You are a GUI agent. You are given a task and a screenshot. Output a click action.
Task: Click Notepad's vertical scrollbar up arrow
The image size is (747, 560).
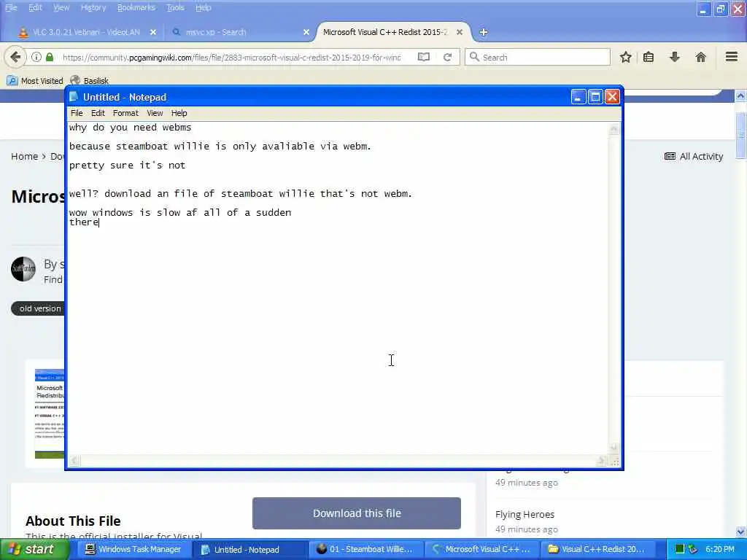pos(614,129)
